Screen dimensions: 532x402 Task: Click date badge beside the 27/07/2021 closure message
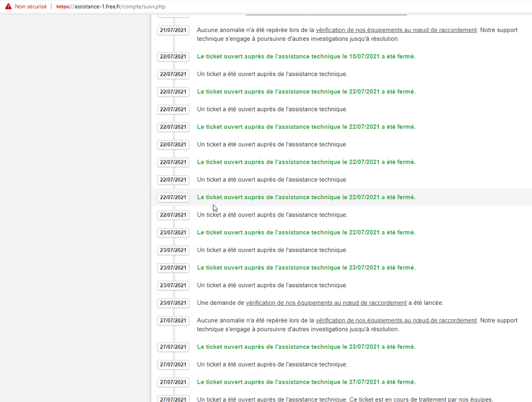pyautogui.click(x=173, y=382)
